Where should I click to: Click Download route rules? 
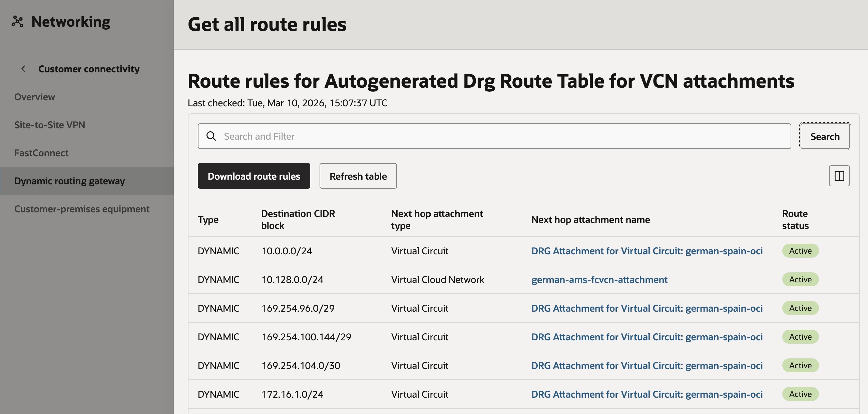(254, 176)
